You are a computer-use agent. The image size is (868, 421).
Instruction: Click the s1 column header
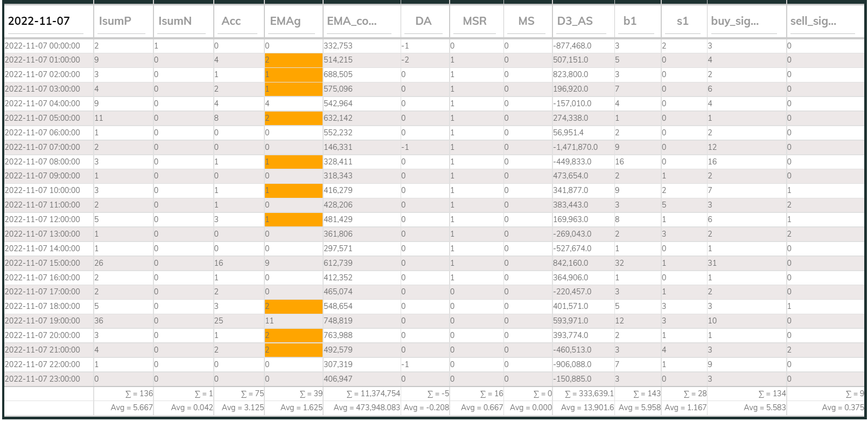[684, 21]
